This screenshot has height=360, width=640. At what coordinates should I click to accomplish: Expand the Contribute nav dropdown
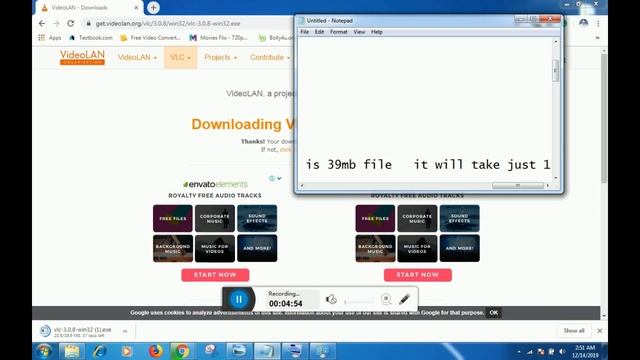[x=270, y=58]
